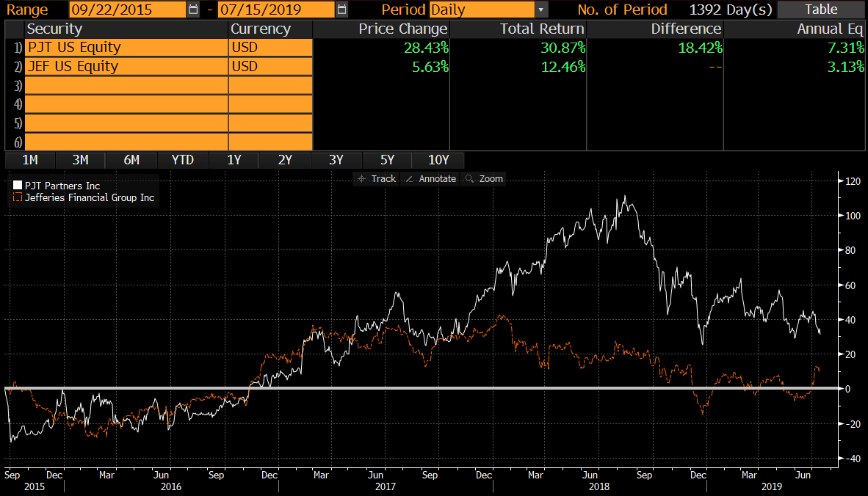
Task: Click the 7.31% annual equivalent value
Action: (845, 48)
